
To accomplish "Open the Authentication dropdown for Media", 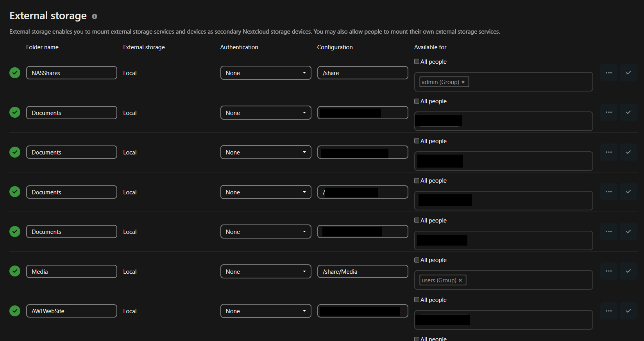I will [x=266, y=271].
